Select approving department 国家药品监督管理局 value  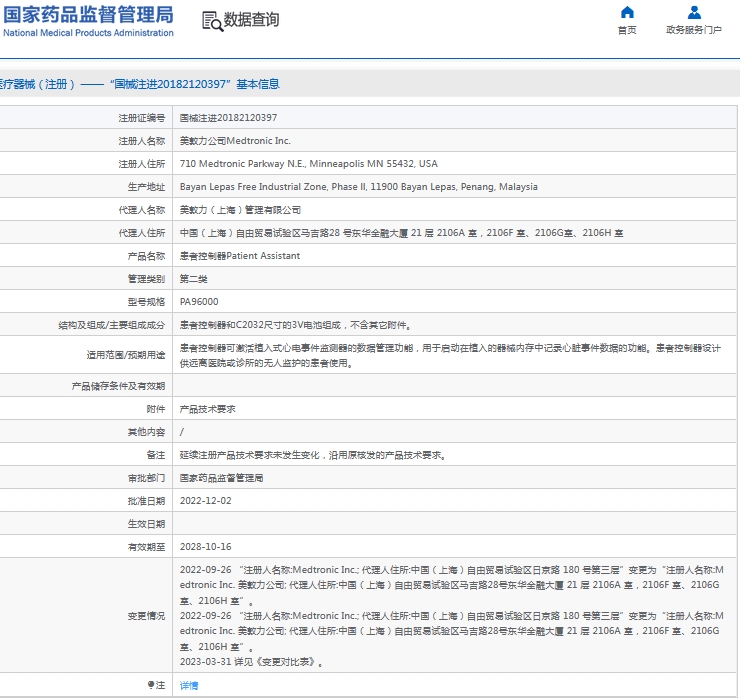[x=221, y=478]
